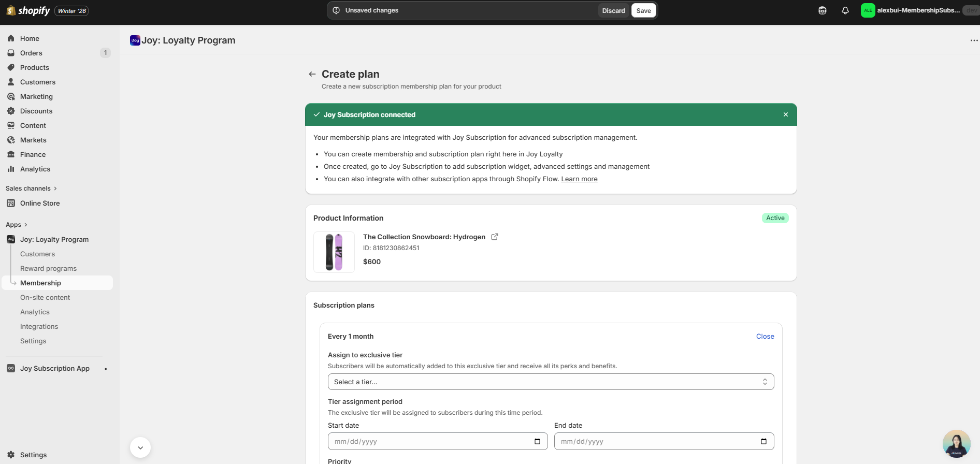Open the Shopify Sidekick assistant icon
The height and width of the screenshot is (464, 980).
(822, 10)
